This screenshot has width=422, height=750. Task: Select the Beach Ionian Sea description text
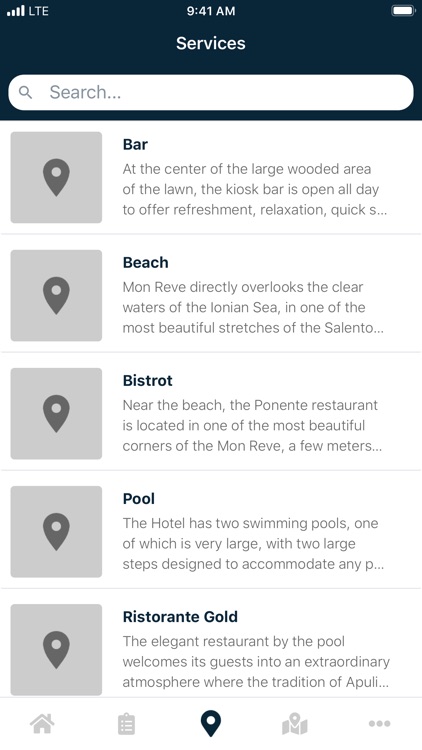pos(253,308)
